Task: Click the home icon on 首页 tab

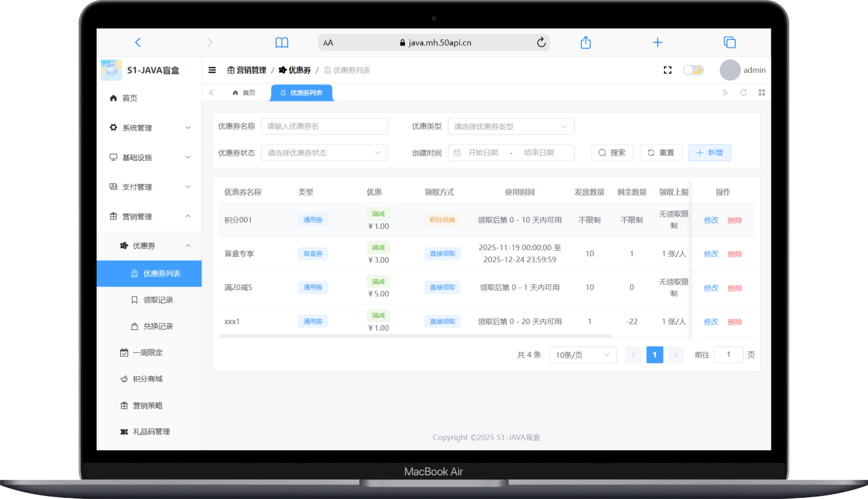Action: [235, 92]
